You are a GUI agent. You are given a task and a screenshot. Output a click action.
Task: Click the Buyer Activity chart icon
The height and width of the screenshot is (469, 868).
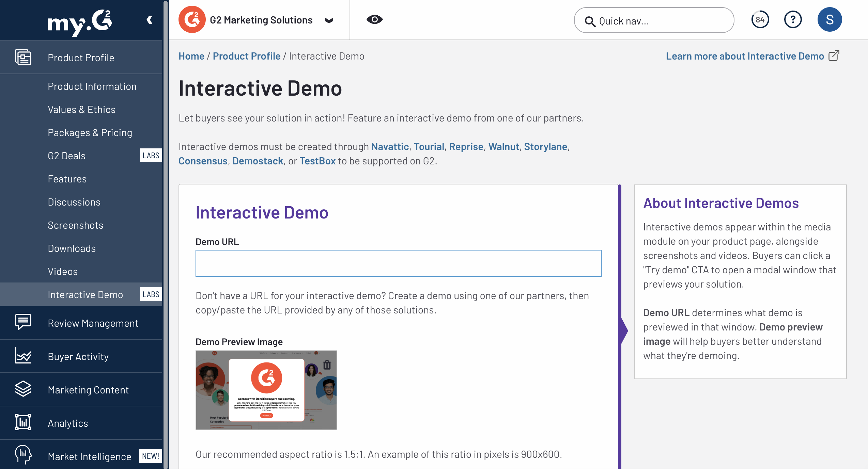point(23,356)
